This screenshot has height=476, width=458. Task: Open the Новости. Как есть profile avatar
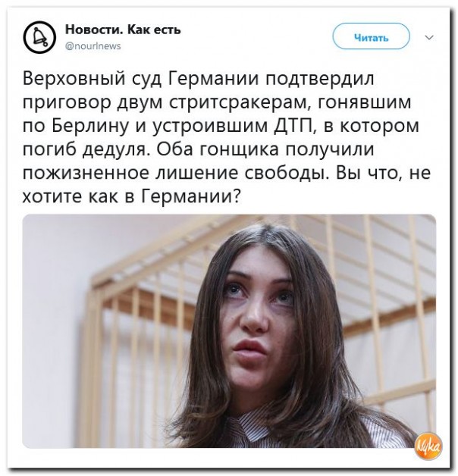tap(39, 37)
